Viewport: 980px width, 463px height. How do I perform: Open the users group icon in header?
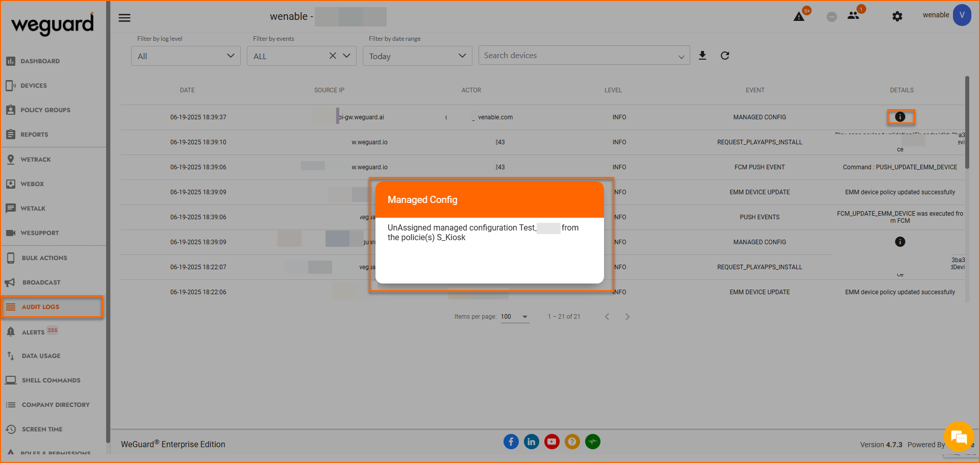(853, 16)
